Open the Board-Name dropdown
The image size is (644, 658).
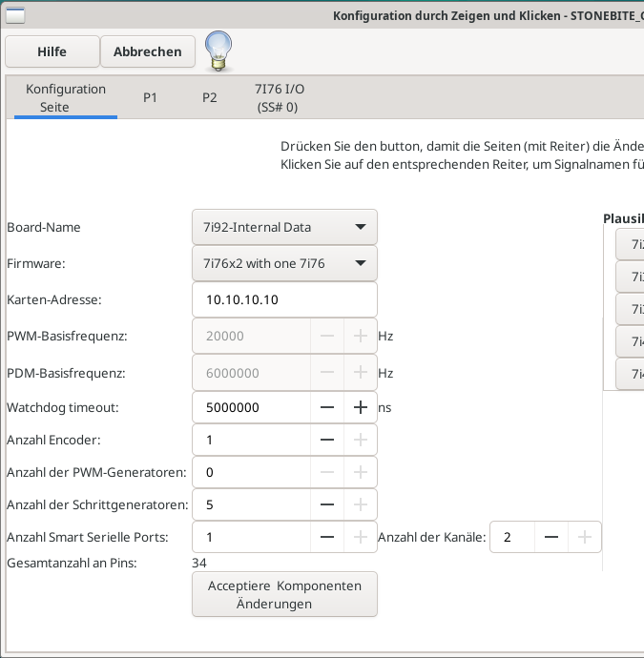click(284, 227)
